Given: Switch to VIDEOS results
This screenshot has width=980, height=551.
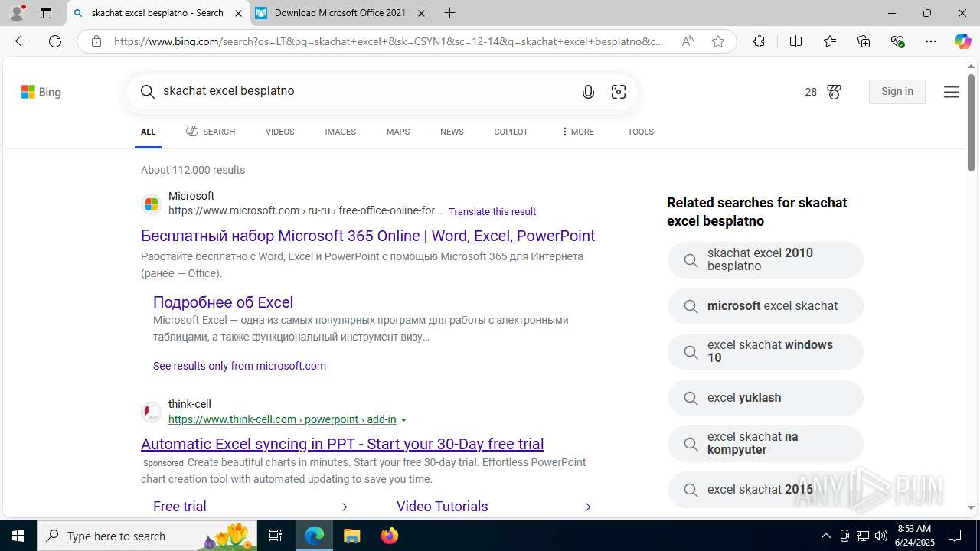Looking at the screenshot, I should (280, 132).
